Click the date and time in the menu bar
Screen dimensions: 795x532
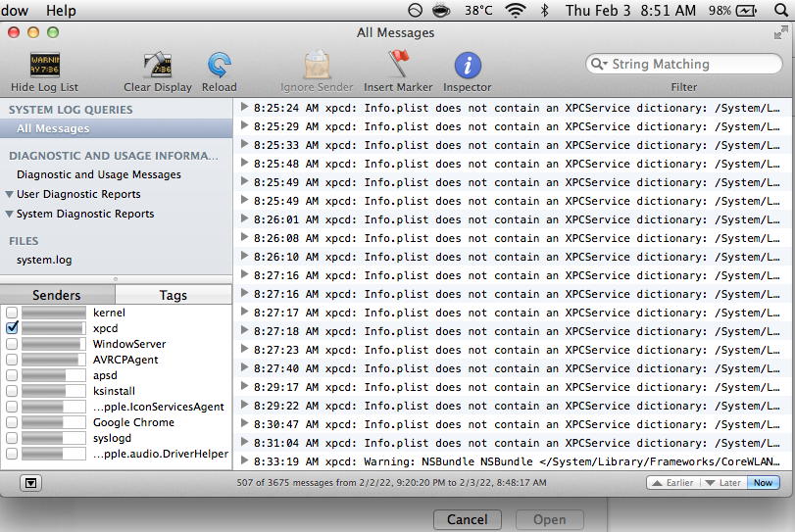click(630, 10)
